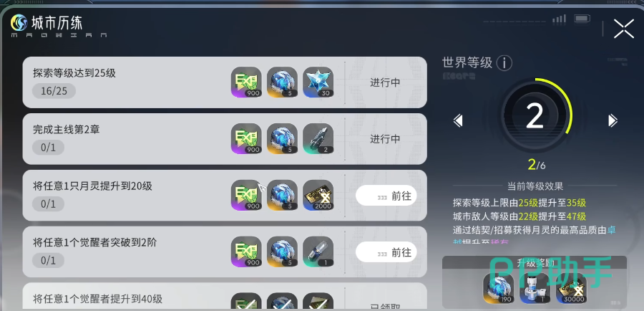Go to next world level with right arrow

coord(613,120)
